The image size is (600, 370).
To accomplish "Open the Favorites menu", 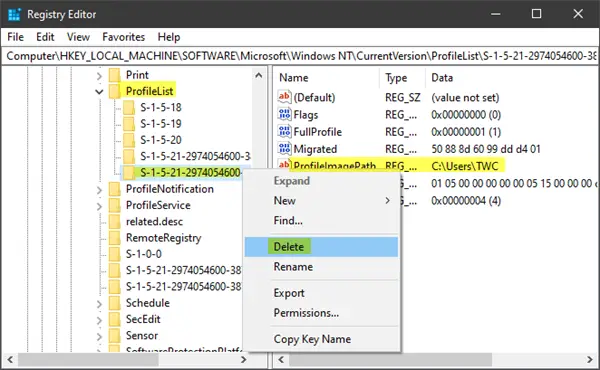I will coord(124,37).
